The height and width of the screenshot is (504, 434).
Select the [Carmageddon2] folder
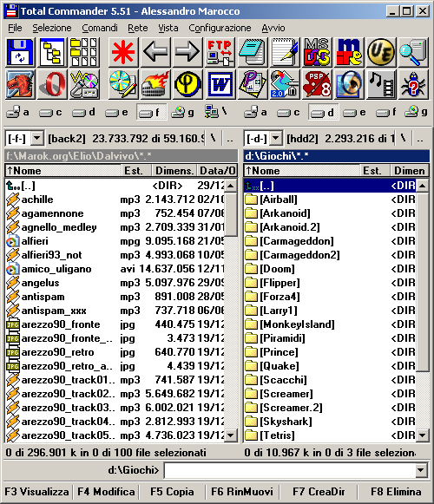330,255
